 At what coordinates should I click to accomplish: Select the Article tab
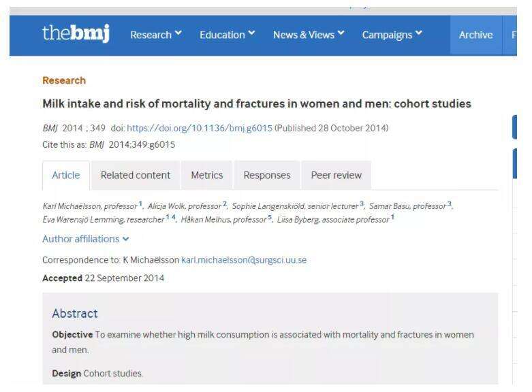[x=66, y=175]
